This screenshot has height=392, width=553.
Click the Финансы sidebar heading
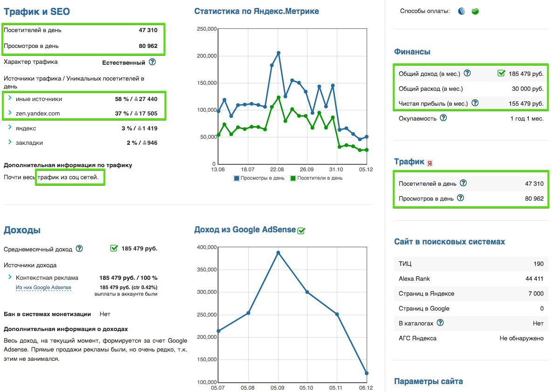412,52
